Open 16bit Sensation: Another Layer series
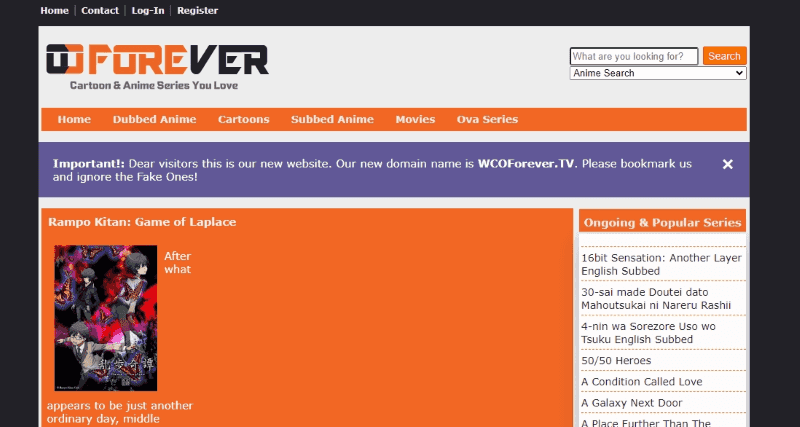Viewport: 800px width, 427px height. [x=661, y=264]
